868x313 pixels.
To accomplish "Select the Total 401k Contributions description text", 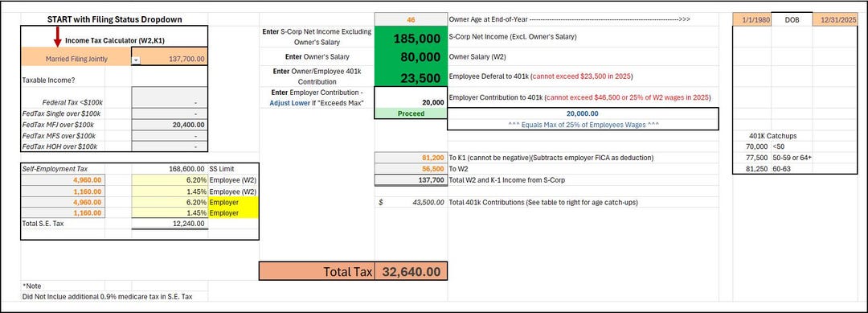I will coord(543,202).
